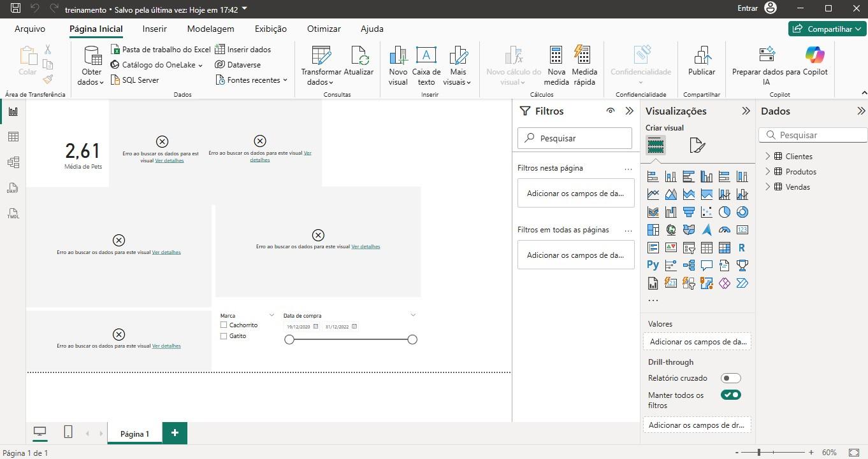Open the Otimizar ribbon tab
This screenshot has height=459, width=868.
324,29
